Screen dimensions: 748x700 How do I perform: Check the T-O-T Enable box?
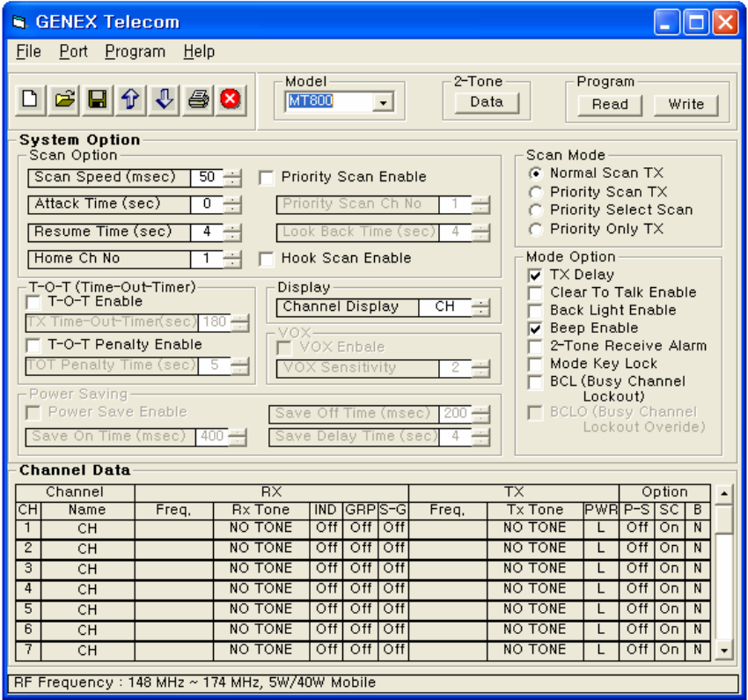point(33,302)
